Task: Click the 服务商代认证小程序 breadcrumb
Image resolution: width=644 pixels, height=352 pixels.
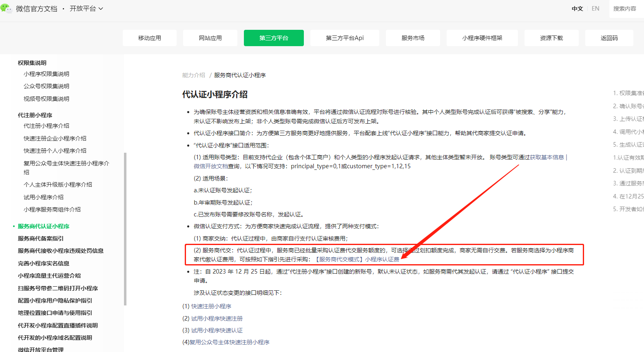Action: tap(240, 75)
